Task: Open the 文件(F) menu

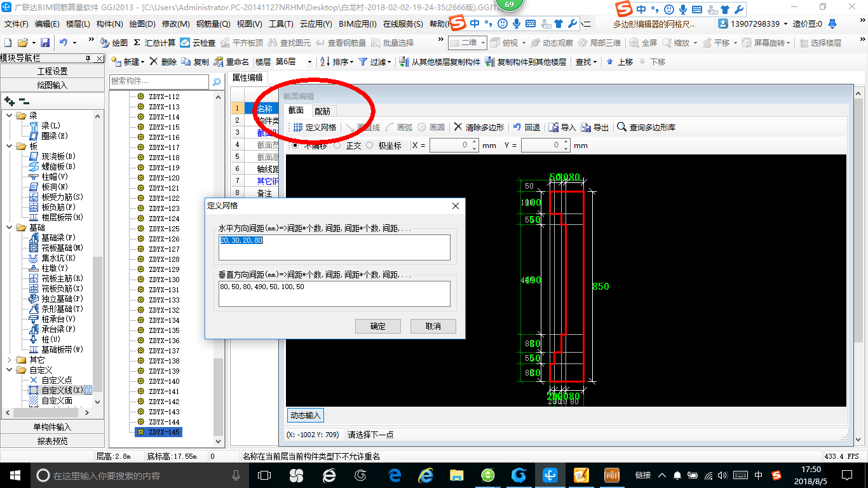Action: click(17, 24)
